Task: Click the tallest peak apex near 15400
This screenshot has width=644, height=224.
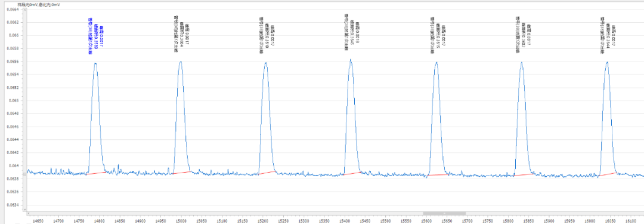Action: click(351, 59)
